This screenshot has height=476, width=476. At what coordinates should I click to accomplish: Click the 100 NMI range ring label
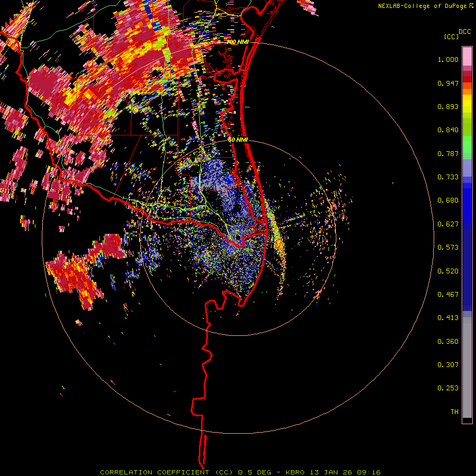(x=237, y=42)
